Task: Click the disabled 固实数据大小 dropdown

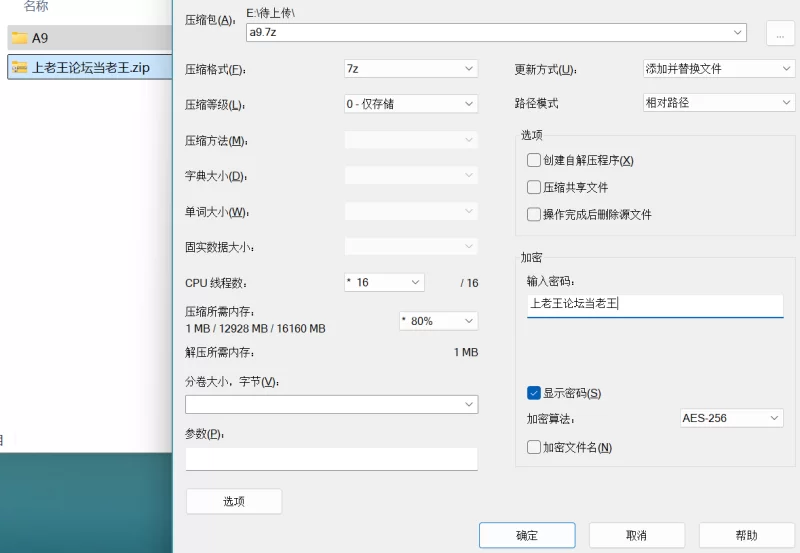Action: (x=411, y=247)
